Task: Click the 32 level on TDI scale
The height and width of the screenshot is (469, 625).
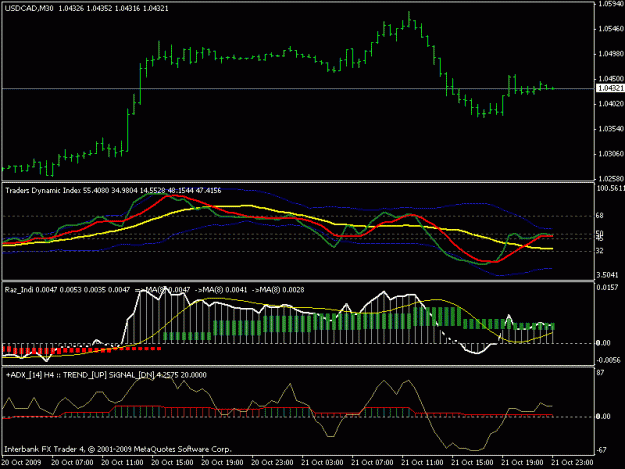Action: 599,251
